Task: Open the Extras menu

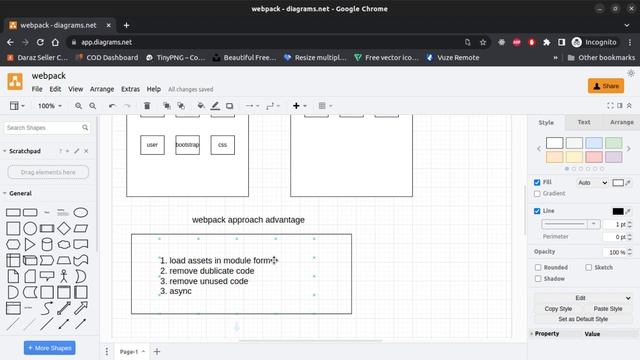Action: click(x=130, y=89)
